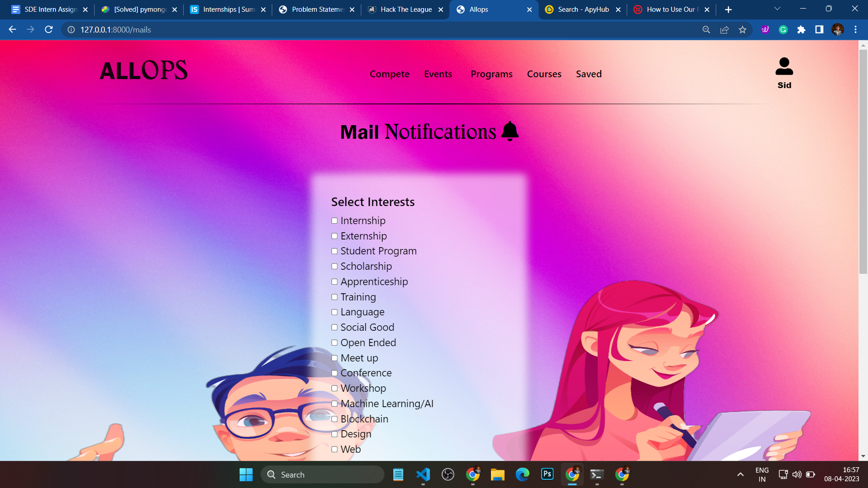Open the Chrome extensions puzzle icon

click(801, 30)
